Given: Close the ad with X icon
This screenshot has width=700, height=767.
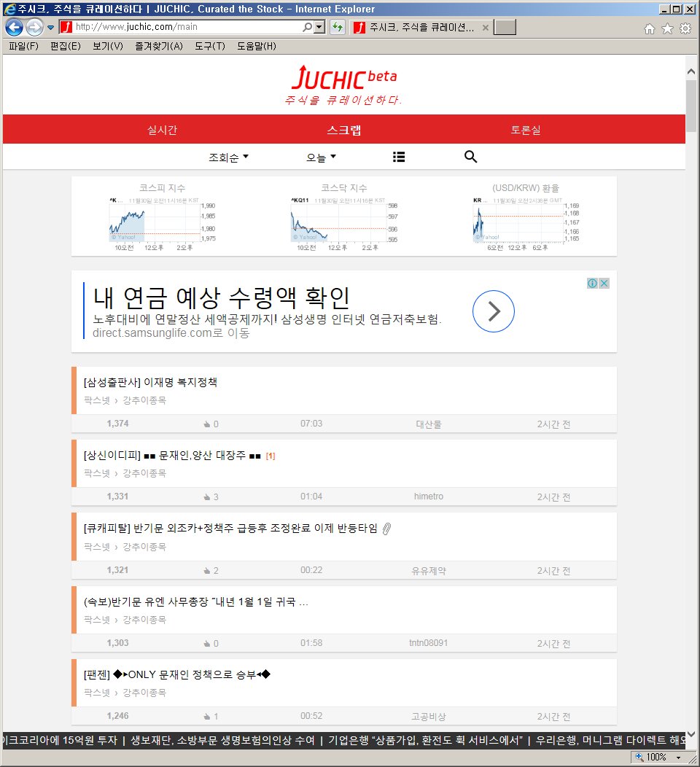Looking at the screenshot, I should 604,283.
